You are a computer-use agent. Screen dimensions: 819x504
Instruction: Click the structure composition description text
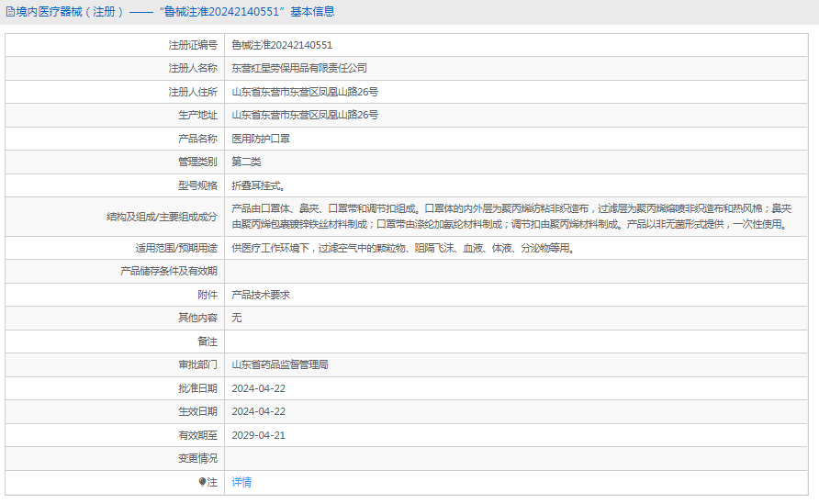coord(511,217)
